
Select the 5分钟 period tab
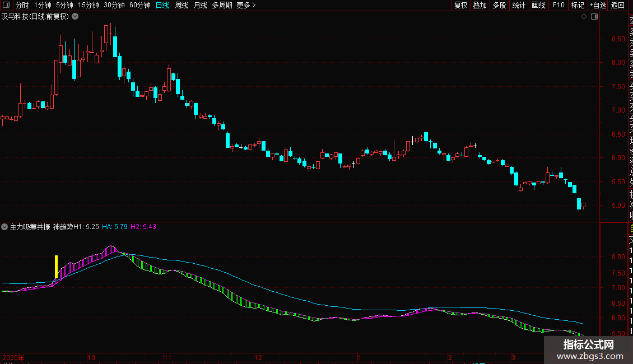[x=64, y=5]
